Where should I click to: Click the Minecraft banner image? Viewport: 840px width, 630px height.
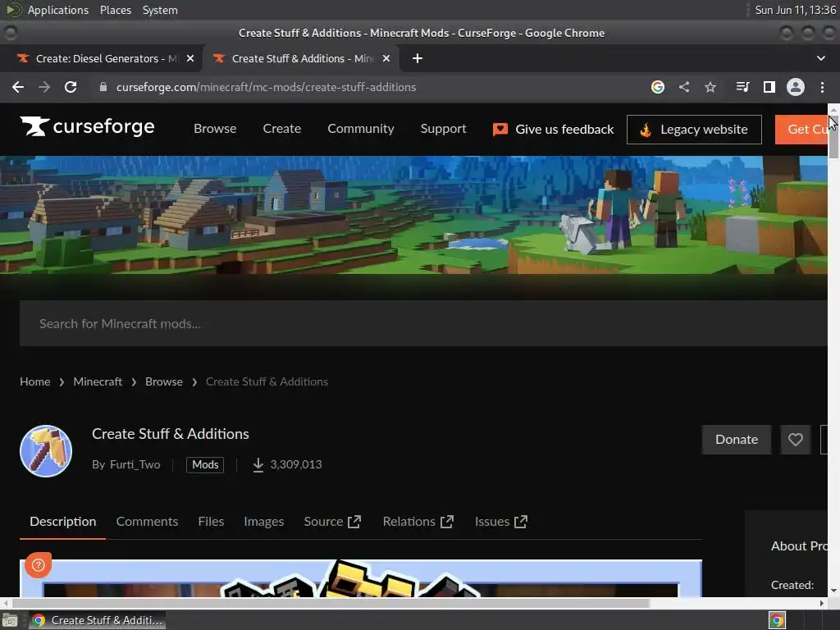point(413,215)
